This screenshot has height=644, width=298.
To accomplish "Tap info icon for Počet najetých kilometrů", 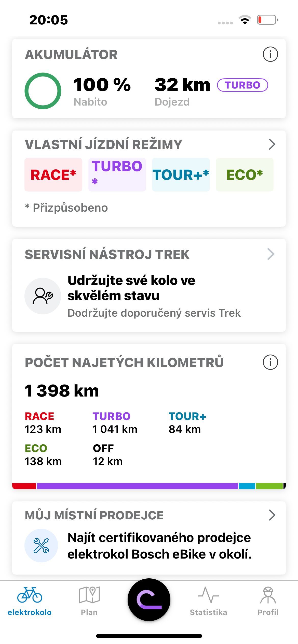I will 270,362.
